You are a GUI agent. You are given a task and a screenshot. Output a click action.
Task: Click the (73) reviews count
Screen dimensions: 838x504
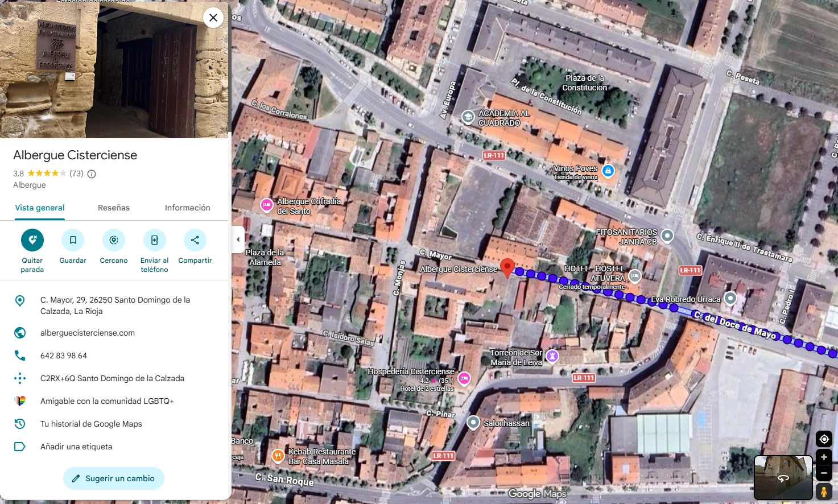click(x=76, y=173)
